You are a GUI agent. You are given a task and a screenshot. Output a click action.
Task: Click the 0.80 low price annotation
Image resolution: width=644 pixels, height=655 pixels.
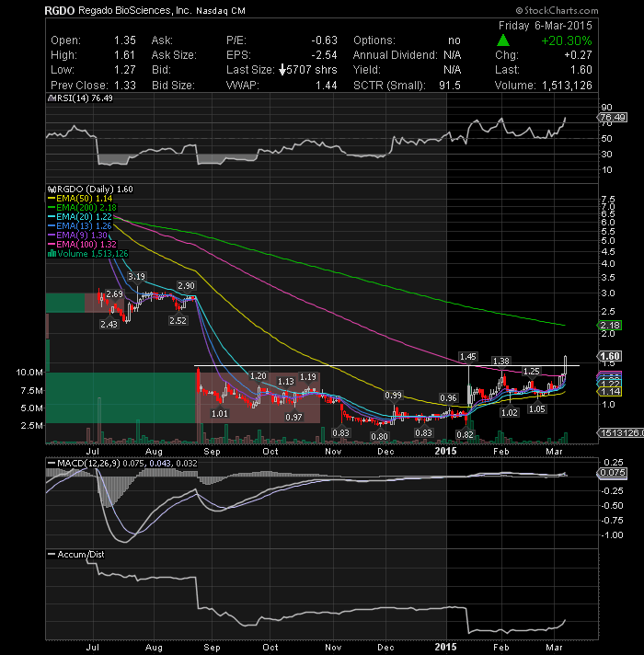click(x=380, y=437)
